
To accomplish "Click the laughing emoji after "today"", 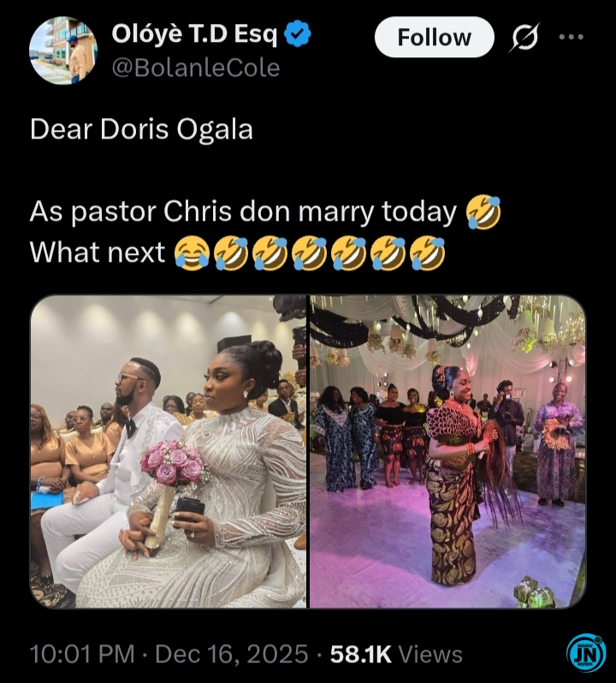I will [x=483, y=212].
